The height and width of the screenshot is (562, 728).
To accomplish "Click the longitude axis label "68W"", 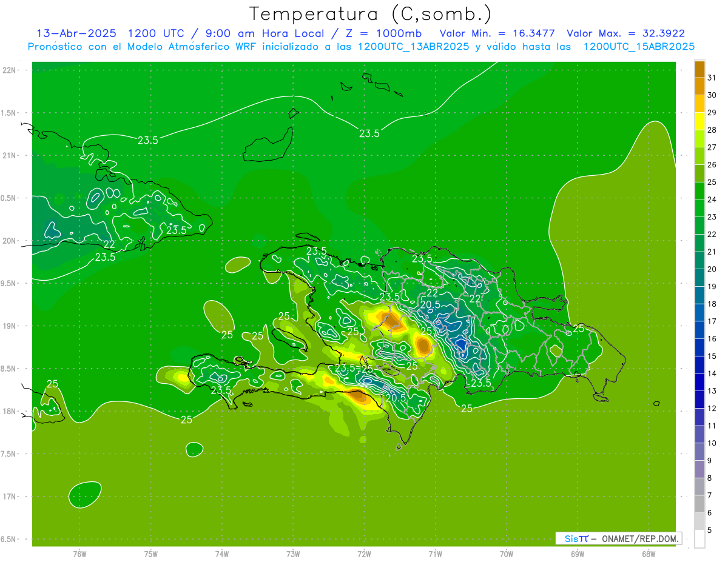I will [x=648, y=554].
